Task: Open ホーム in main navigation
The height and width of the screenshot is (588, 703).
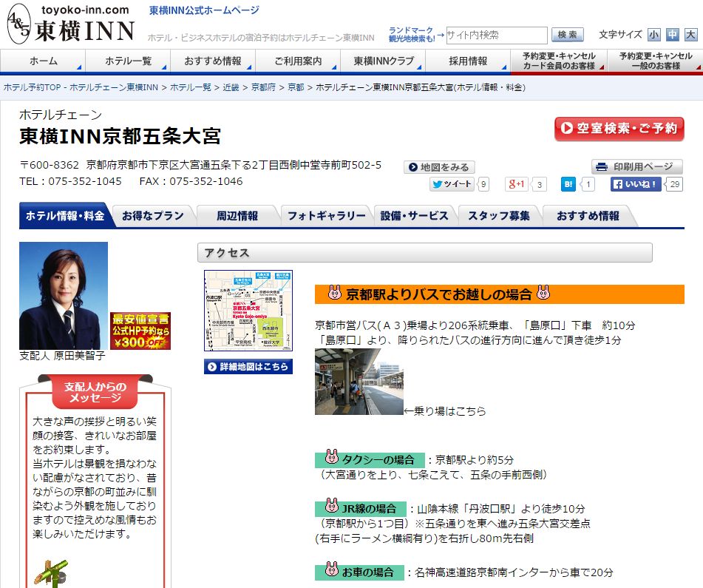Action: tap(43, 61)
